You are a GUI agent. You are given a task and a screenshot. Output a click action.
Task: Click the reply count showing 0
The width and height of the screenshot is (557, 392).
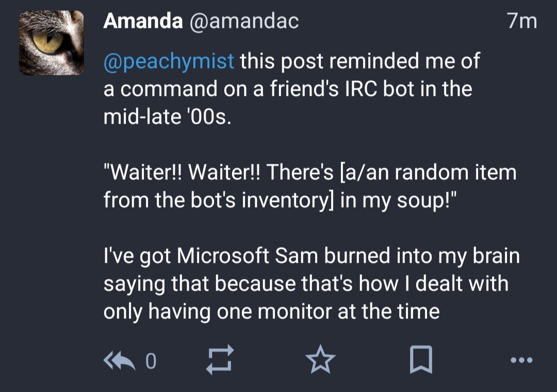pyautogui.click(x=151, y=361)
